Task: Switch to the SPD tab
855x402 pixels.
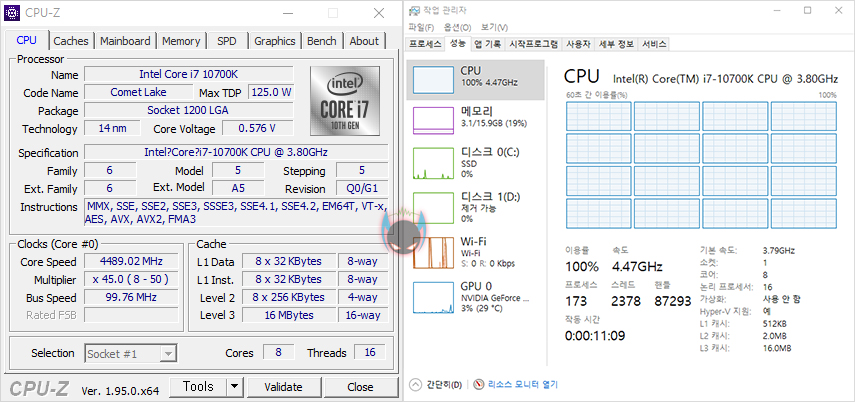Action: 227,41
